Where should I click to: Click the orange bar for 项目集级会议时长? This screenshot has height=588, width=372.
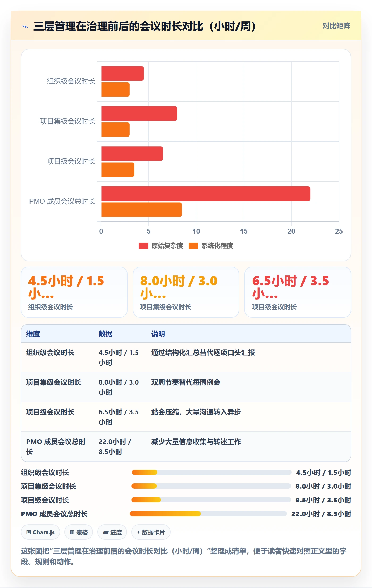115,130
